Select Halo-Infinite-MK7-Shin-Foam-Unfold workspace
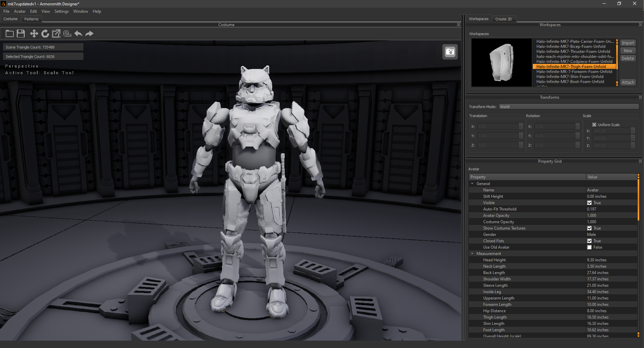The height and width of the screenshot is (348, 644). tap(570, 77)
